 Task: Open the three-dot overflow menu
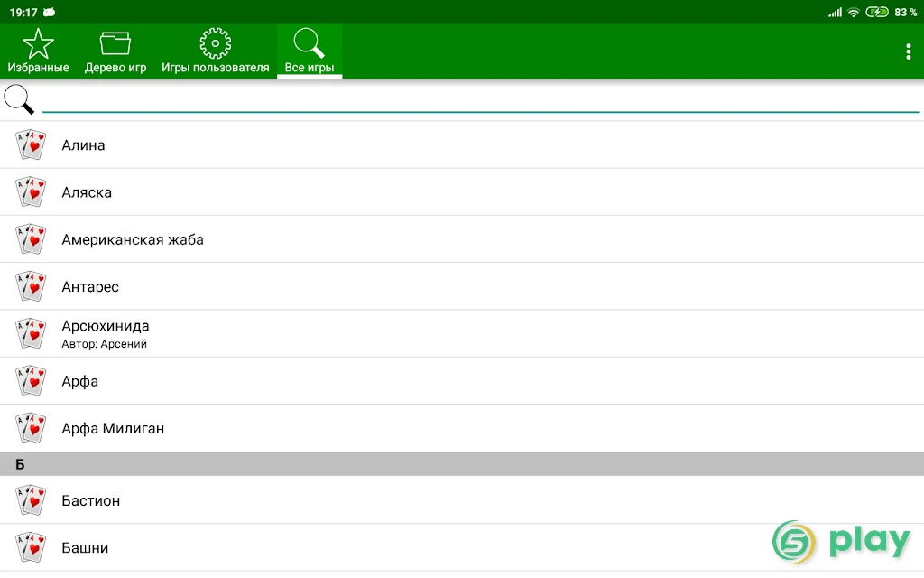[x=908, y=51]
